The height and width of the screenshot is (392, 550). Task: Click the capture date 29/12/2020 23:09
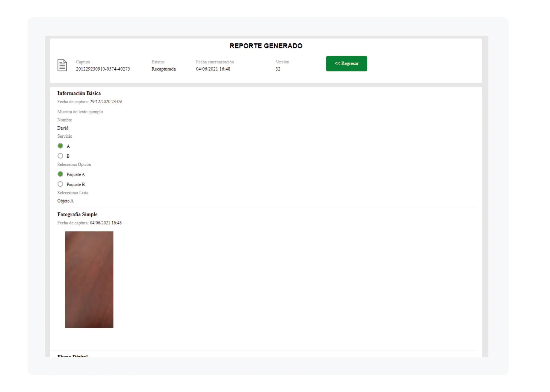(106, 102)
